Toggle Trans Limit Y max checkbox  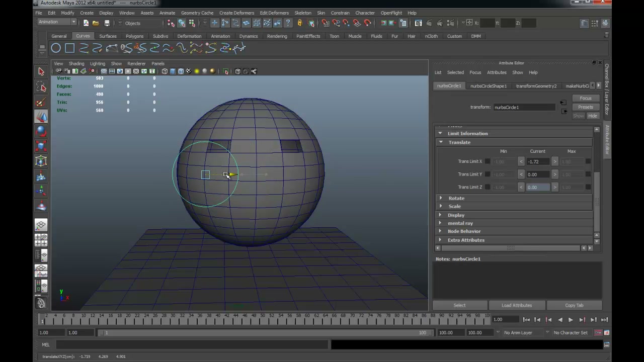[x=588, y=174]
